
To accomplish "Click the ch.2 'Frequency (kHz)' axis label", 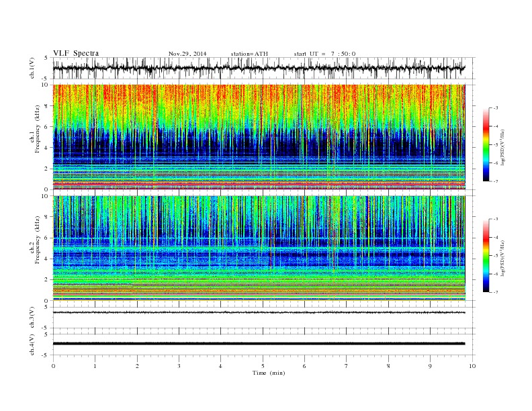I will point(38,239).
